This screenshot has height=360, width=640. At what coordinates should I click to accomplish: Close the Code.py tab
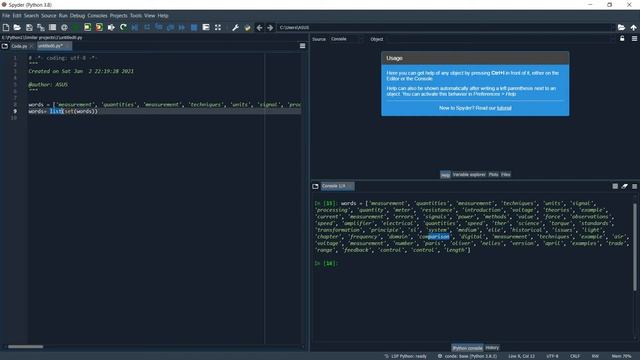pos(31,46)
